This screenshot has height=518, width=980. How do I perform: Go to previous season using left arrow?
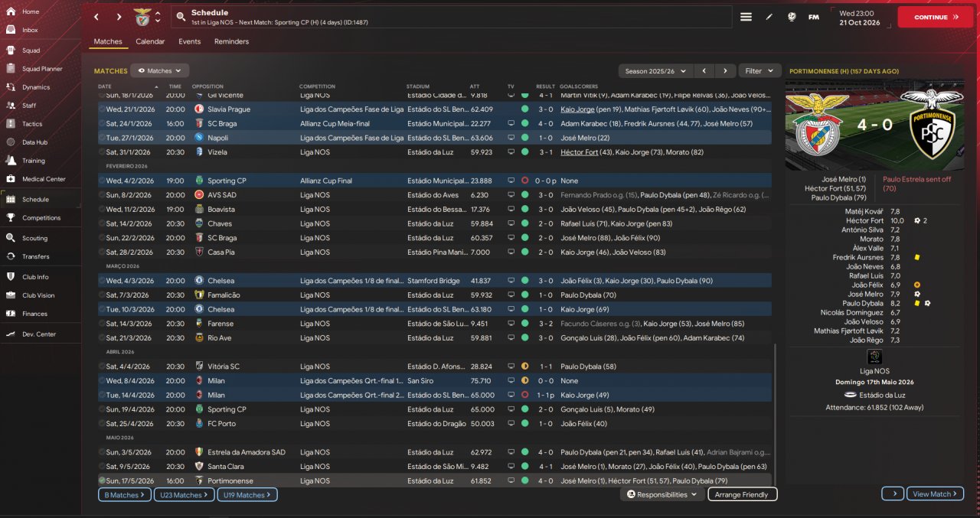tap(704, 70)
